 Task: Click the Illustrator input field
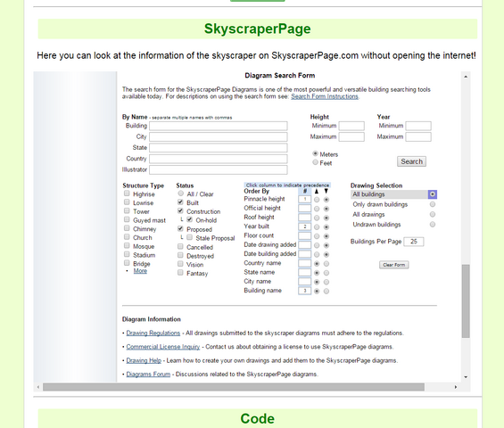pos(219,169)
